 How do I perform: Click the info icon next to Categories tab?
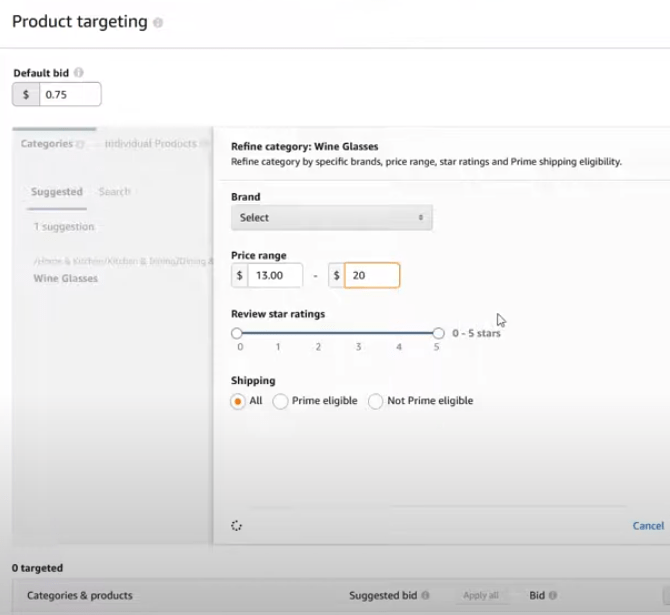click(80, 144)
